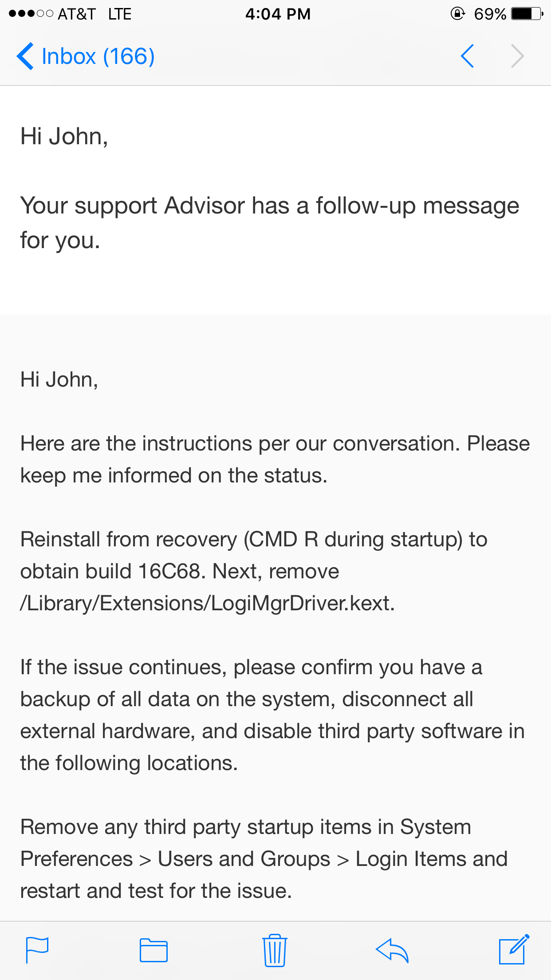Delete email with the trash icon
551x980 pixels.
pos(275,950)
